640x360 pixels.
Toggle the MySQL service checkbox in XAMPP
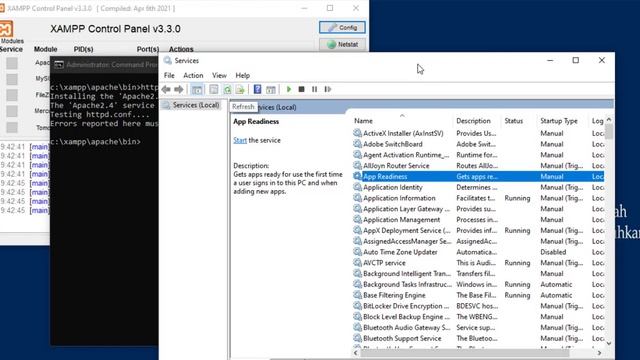click(x=12, y=79)
